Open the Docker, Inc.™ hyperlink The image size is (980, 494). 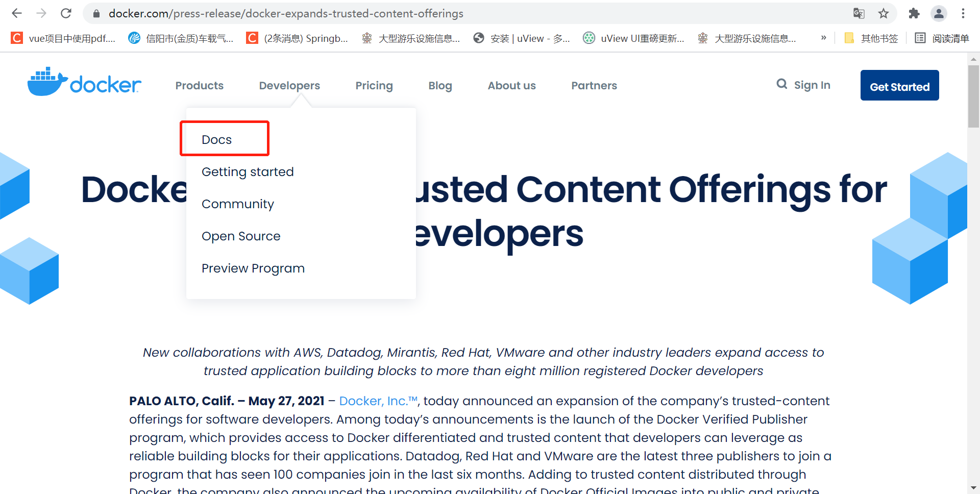tap(379, 401)
